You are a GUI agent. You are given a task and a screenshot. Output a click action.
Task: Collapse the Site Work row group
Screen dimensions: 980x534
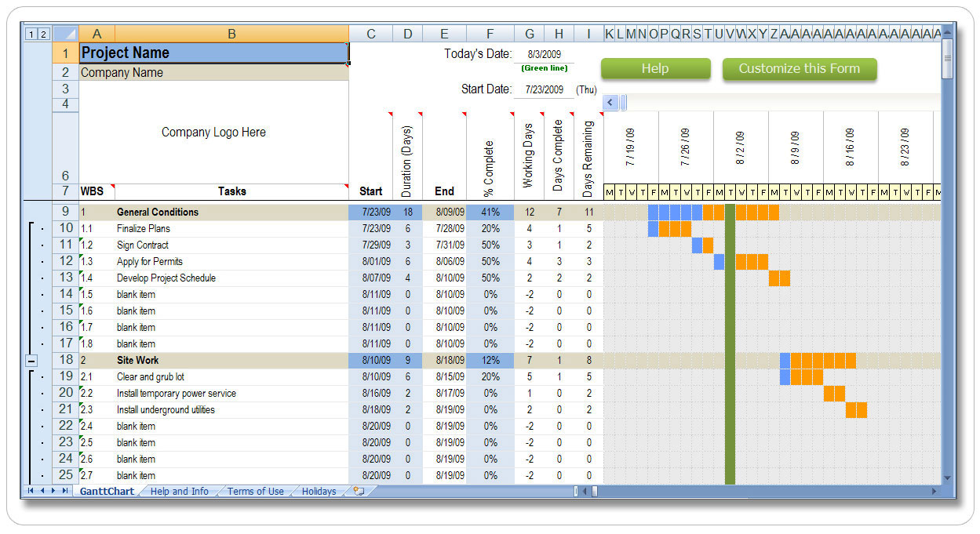(x=31, y=361)
